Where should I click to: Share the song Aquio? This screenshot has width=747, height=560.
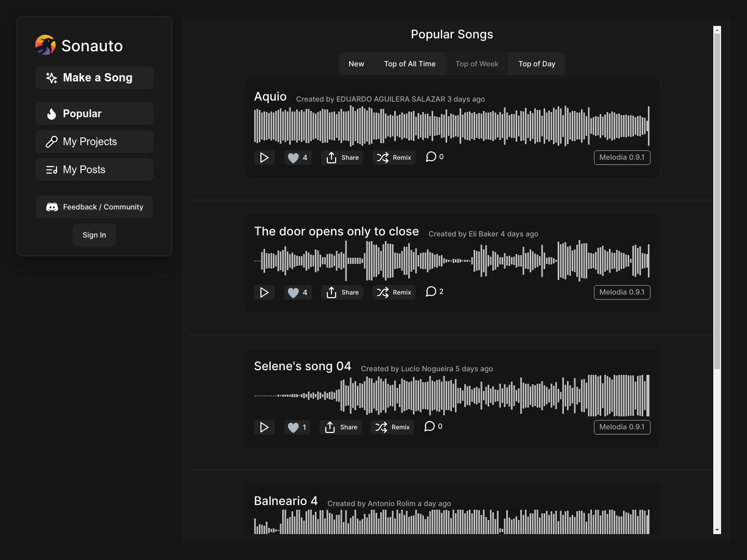[x=342, y=158]
